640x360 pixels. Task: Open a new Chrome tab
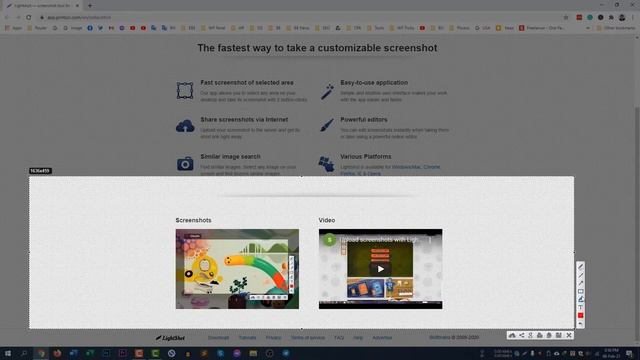coord(90,6)
